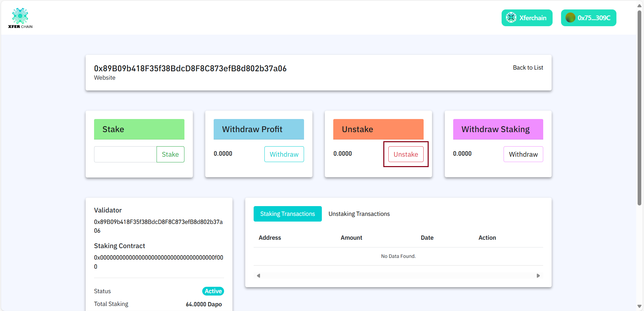Click Withdraw under Withdraw Profit
Image resolution: width=644 pixels, height=311 pixels.
click(x=284, y=154)
